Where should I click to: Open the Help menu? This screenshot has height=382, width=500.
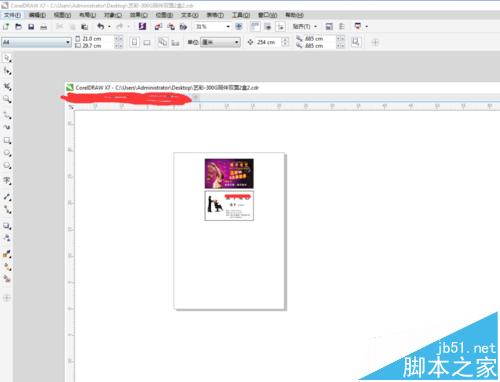click(x=294, y=15)
